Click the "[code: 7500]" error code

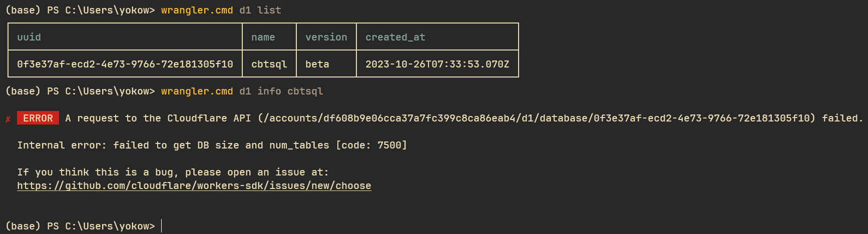click(371, 145)
